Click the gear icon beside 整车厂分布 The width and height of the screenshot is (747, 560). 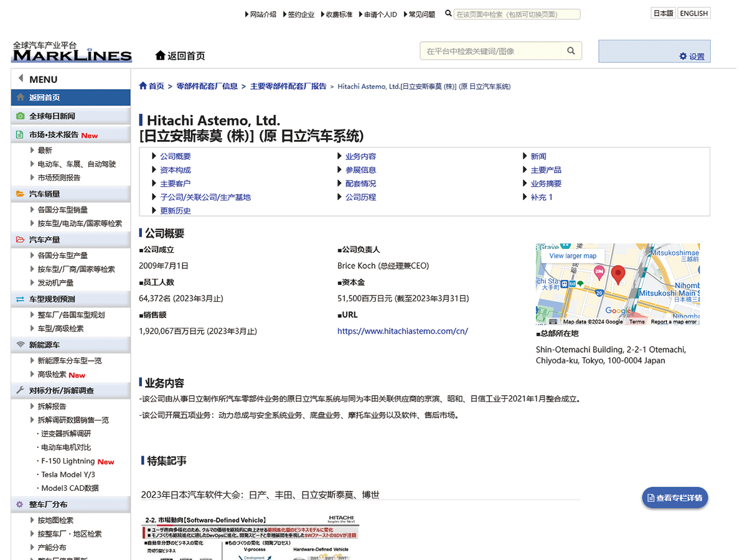pos(20,504)
